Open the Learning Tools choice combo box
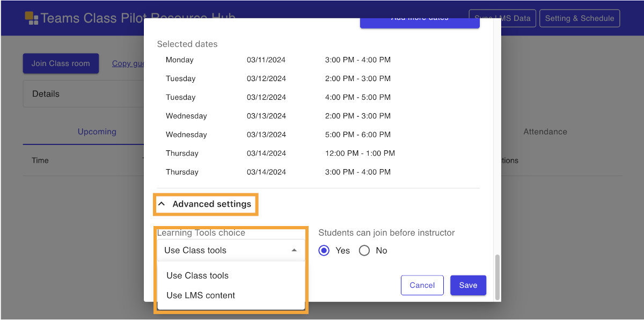 225,250
